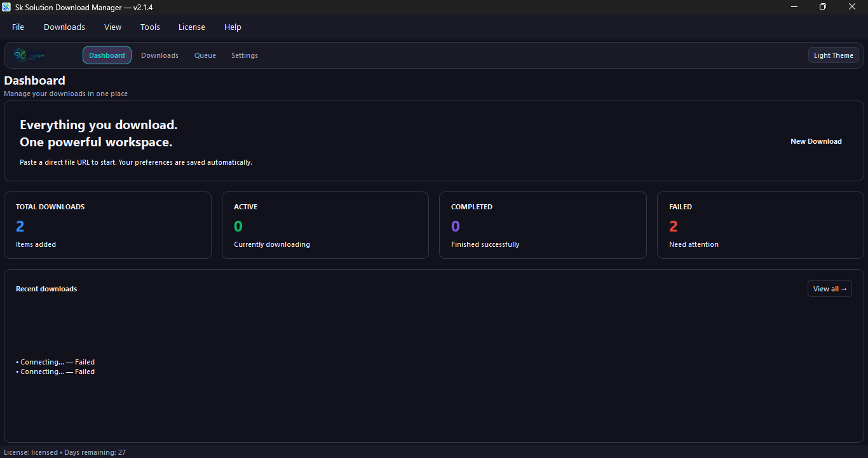Click View all recent downloads
The height and width of the screenshot is (458, 868).
click(x=830, y=289)
